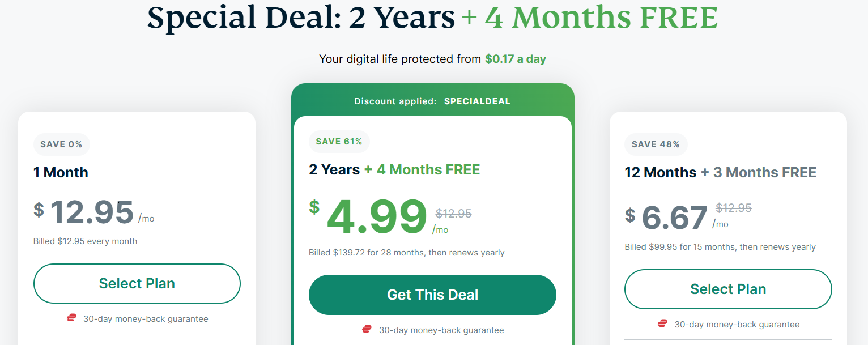This screenshot has height=345, width=868.
Task: Select Plan for the 12 Months option
Action: 728,289
